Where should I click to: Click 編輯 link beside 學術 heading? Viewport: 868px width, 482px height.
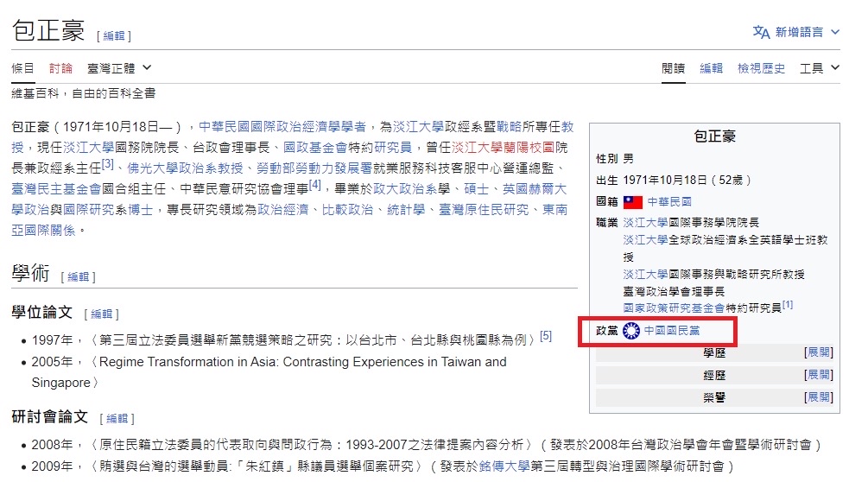[78, 276]
